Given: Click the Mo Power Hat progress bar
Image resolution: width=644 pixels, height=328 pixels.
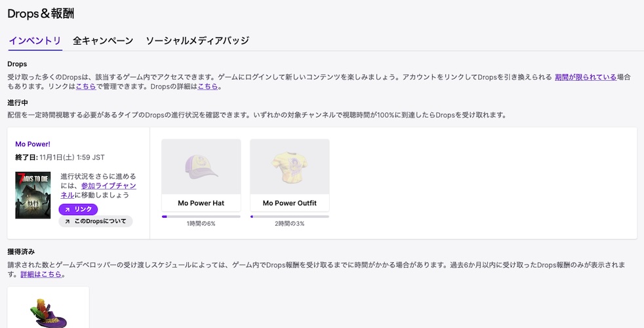Looking at the screenshot, I should click(x=201, y=216).
